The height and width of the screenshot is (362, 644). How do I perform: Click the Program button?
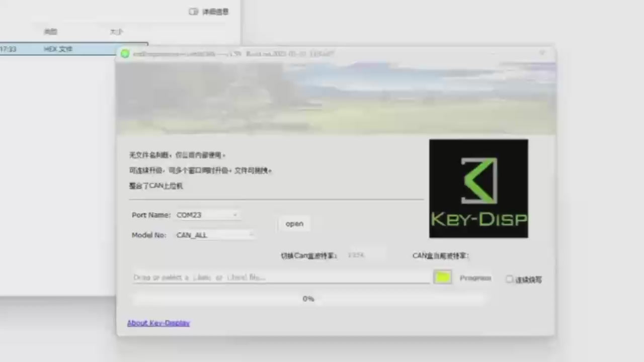[475, 278]
